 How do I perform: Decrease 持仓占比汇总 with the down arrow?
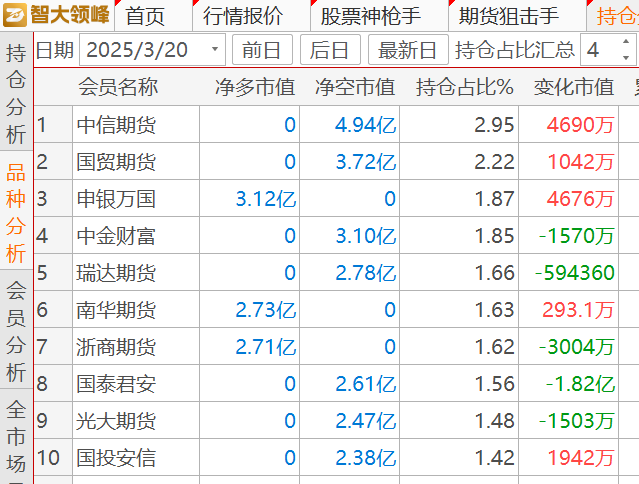[x=626, y=57]
